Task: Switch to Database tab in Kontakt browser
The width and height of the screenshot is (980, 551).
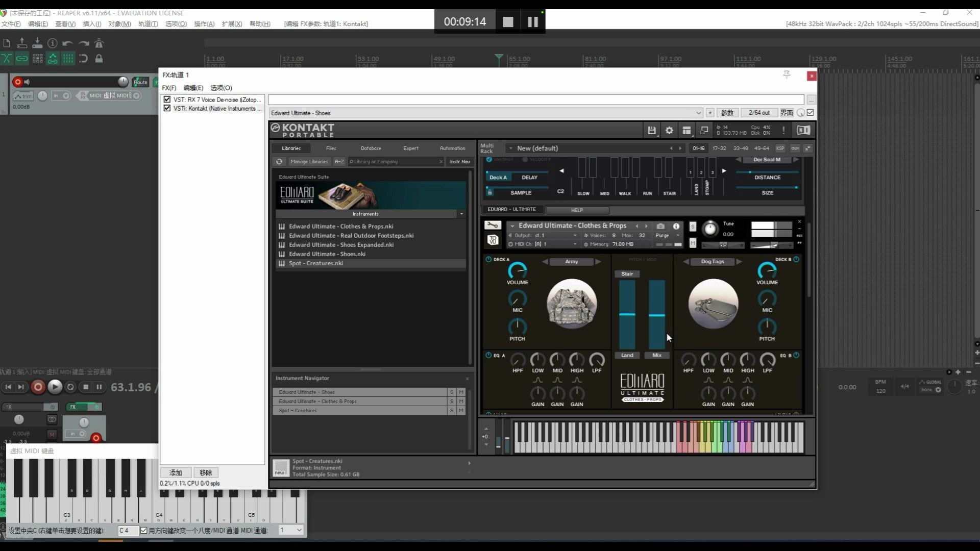Action: pyautogui.click(x=371, y=148)
